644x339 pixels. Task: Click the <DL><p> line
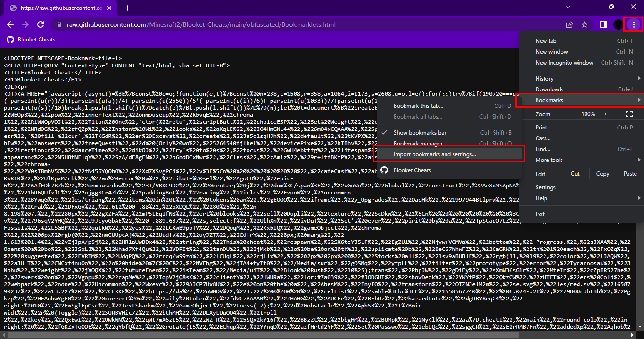click(16, 87)
